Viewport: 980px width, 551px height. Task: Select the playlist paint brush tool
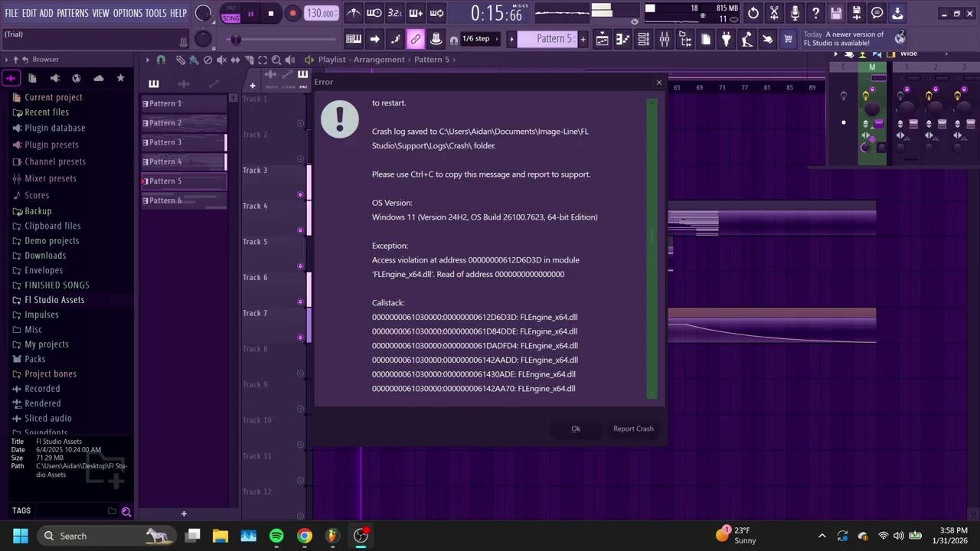[x=194, y=60]
